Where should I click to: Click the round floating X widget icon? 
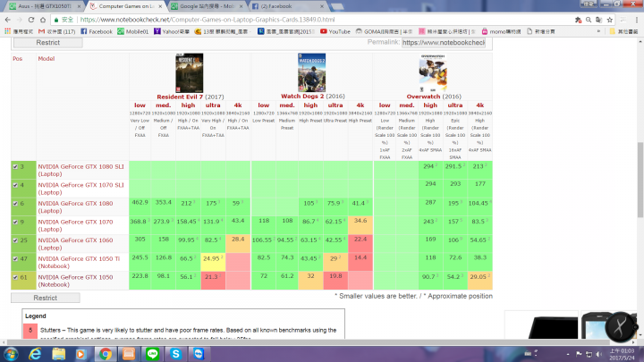(621, 327)
